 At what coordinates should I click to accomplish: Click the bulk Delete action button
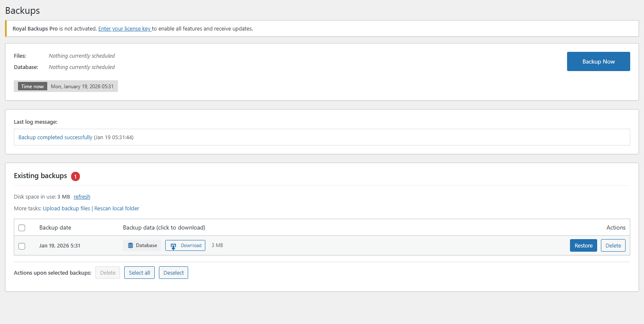point(107,272)
